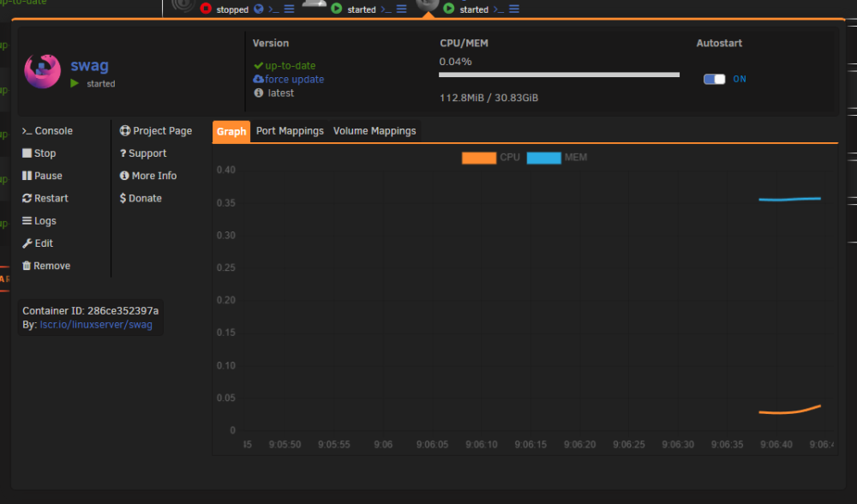Viewport: 857px width, 504px height.
Task: Switch to the Volume Mappings tab
Action: [x=375, y=130]
